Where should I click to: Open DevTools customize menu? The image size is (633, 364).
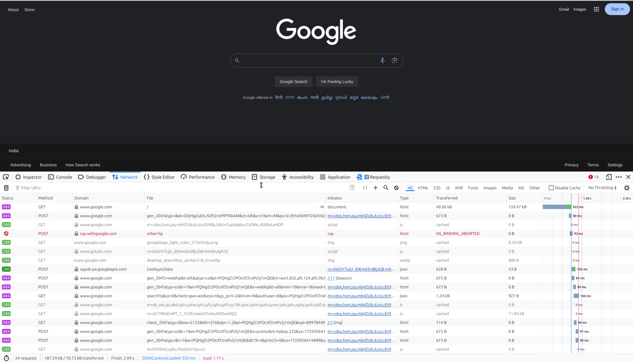click(x=618, y=177)
